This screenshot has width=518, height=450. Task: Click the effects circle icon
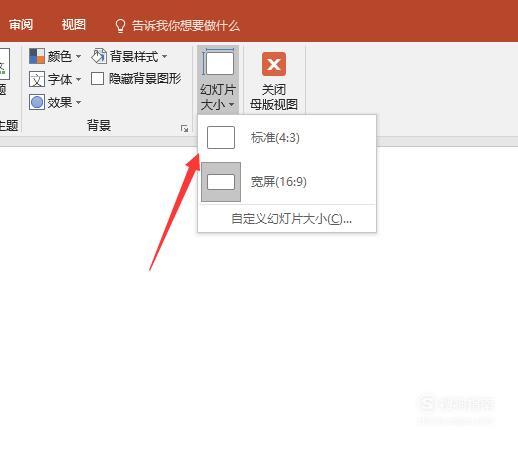pos(37,102)
